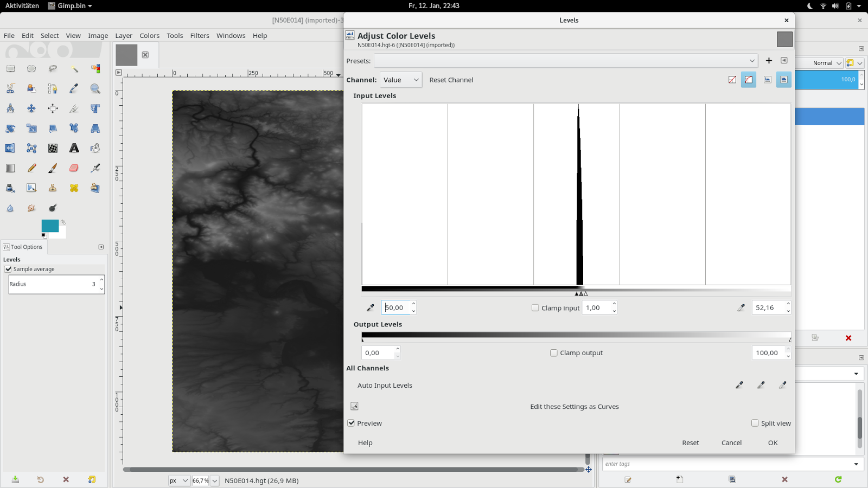Cancel the Levels dialog
The image size is (868, 488).
[731, 443]
